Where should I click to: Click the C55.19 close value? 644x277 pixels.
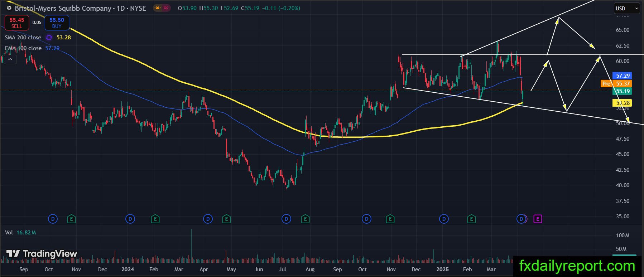pos(250,8)
